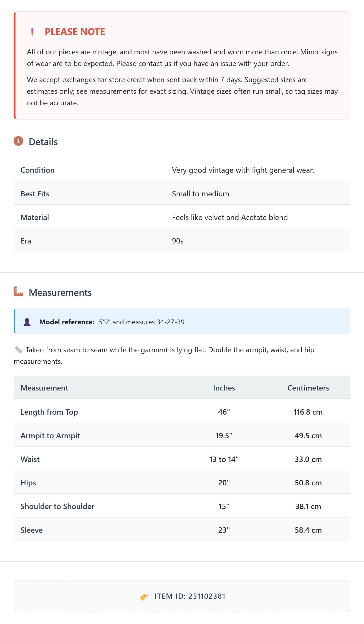This screenshot has width=364, height=624.
Task: Select the PLEASE NOTE heading
Action: point(75,32)
